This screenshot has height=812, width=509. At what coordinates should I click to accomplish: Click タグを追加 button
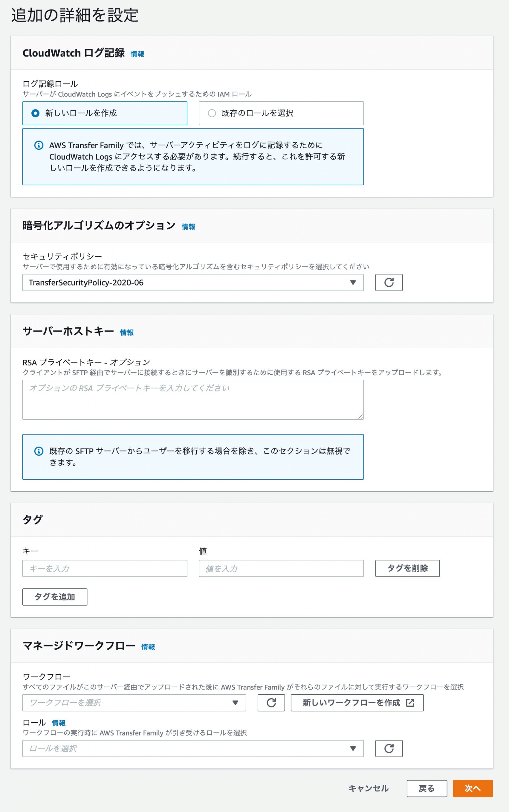tap(55, 597)
